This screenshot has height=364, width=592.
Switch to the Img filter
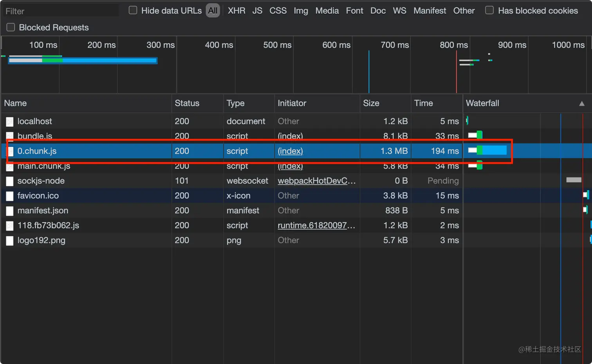click(301, 11)
